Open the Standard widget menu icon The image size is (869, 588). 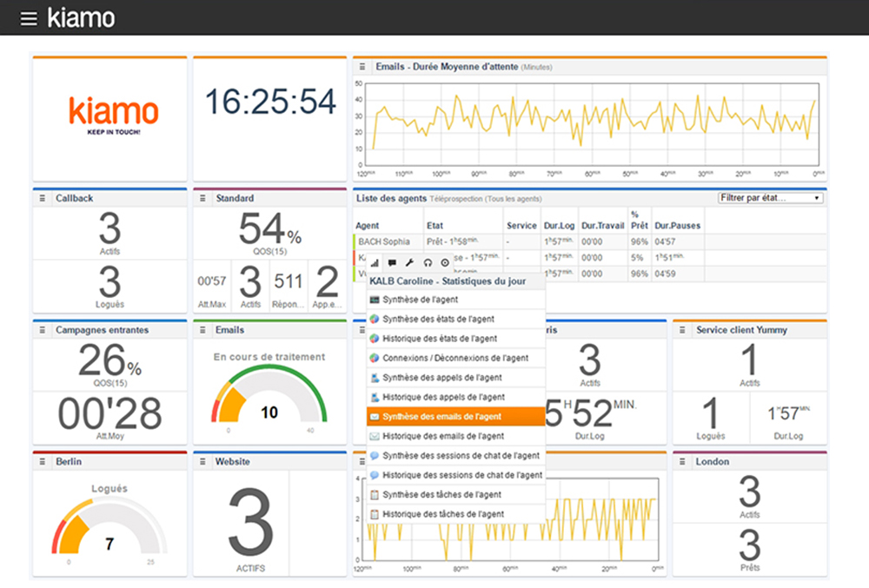tap(202, 198)
